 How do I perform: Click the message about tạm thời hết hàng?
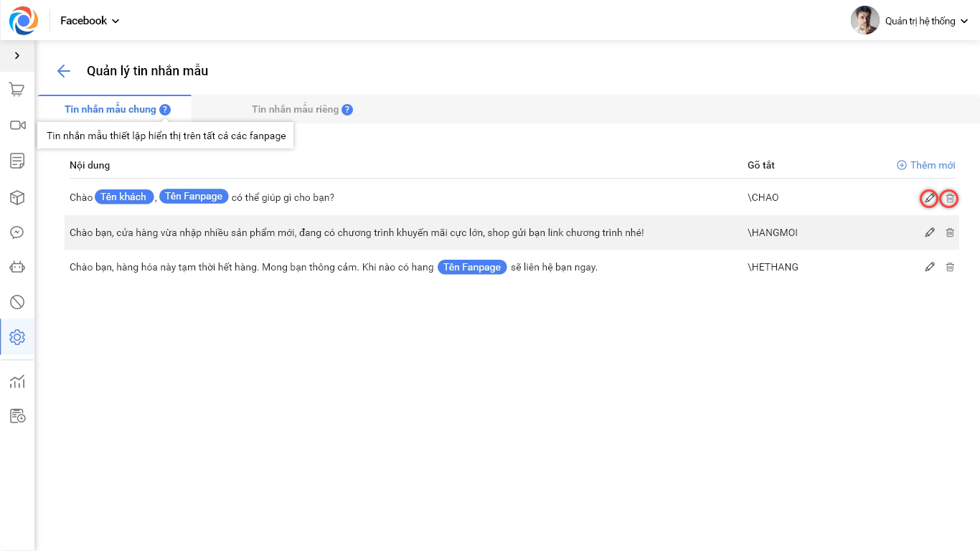(334, 267)
